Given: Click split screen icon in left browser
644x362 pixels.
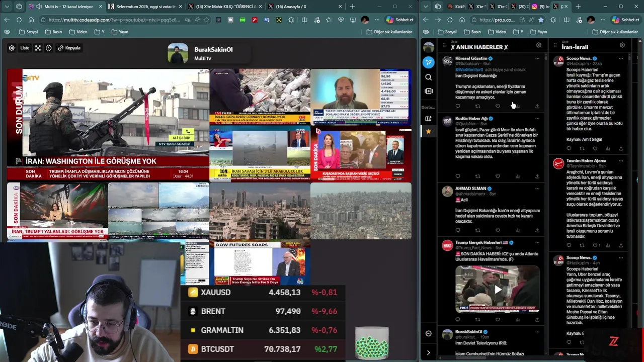Looking at the screenshot, I should point(304,20).
